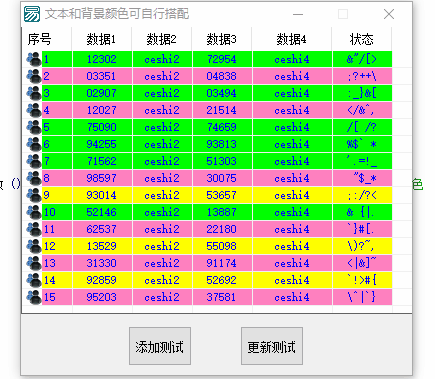Click value 31330 in row 13
Screen dimensions: 435x379
(102, 263)
